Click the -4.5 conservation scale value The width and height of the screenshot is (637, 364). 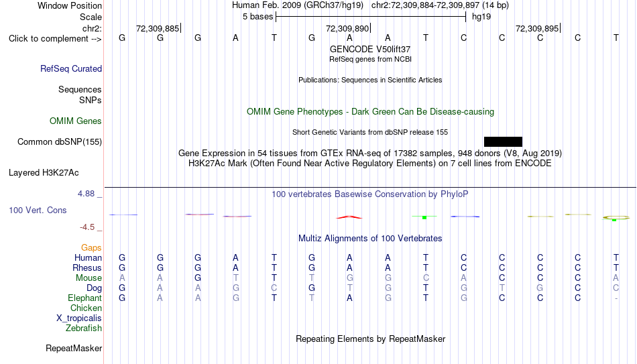click(87, 227)
